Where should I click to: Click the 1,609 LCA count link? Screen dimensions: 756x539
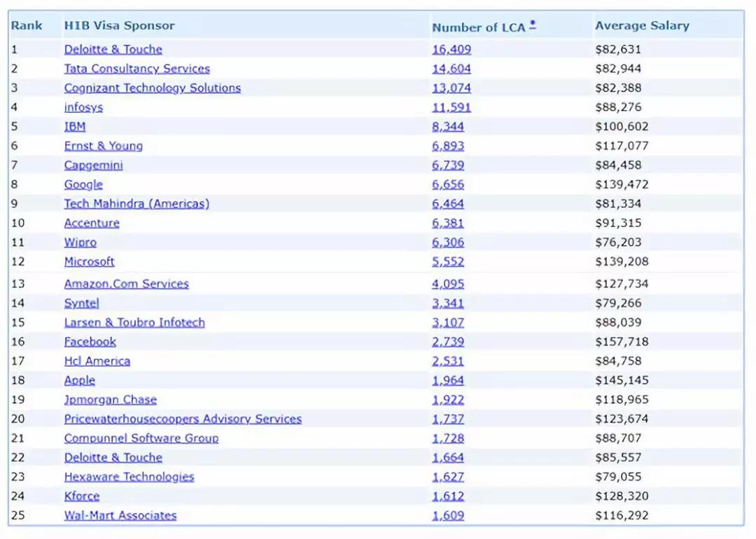(x=448, y=515)
